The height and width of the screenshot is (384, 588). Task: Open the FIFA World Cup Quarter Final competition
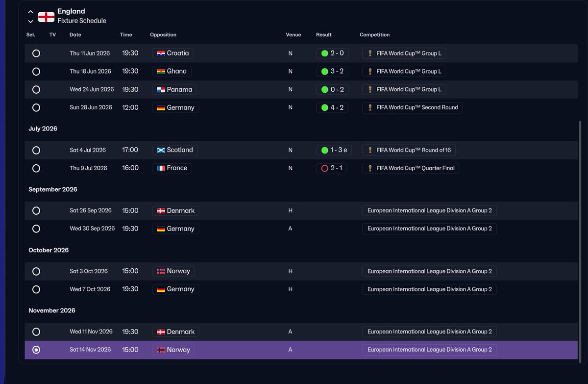click(411, 168)
